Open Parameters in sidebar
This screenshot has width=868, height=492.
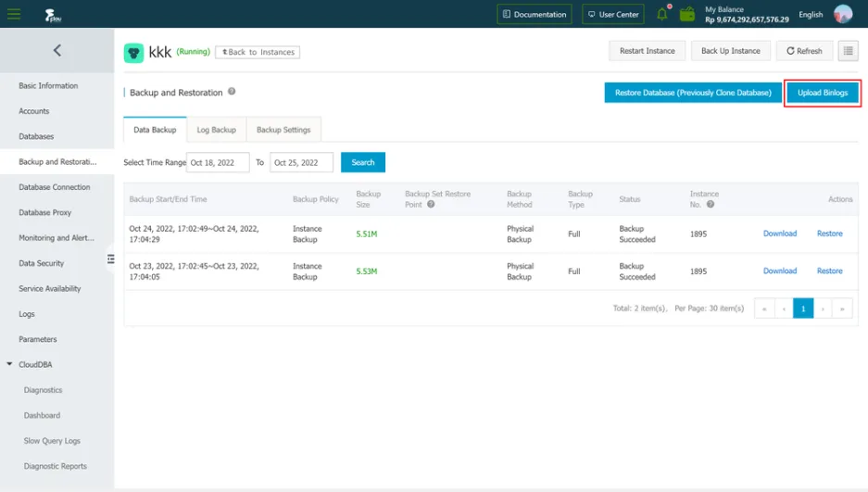pos(38,339)
